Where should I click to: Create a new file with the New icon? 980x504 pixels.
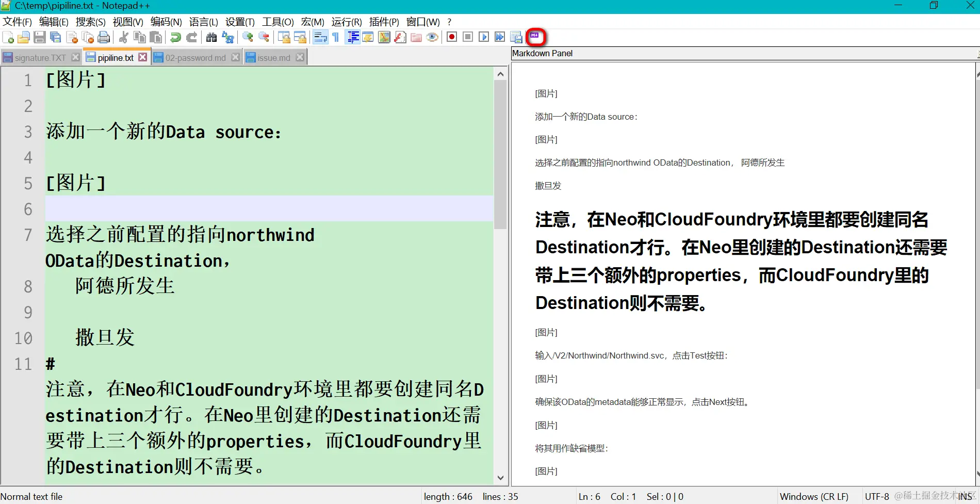tap(8, 37)
